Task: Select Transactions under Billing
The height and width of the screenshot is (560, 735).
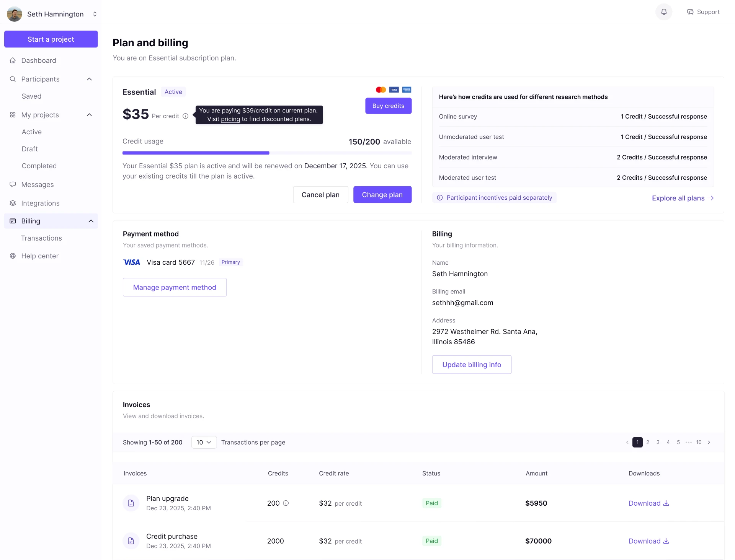Action: pos(41,238)
